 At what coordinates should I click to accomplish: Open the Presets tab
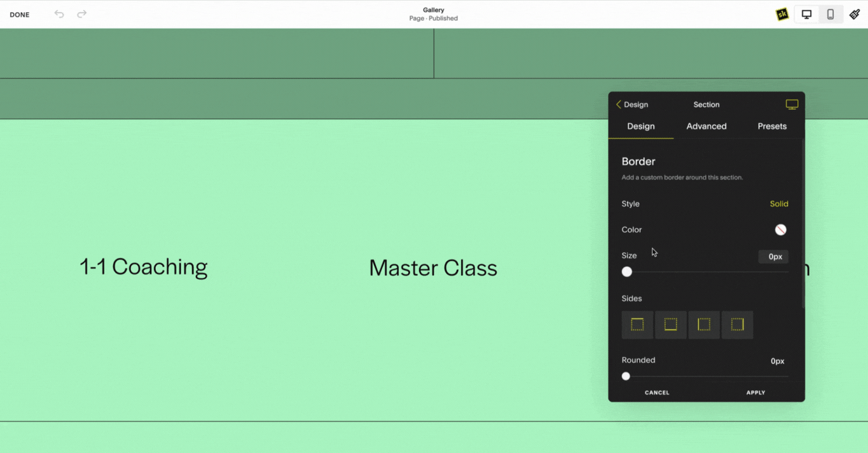click(771, 126)
